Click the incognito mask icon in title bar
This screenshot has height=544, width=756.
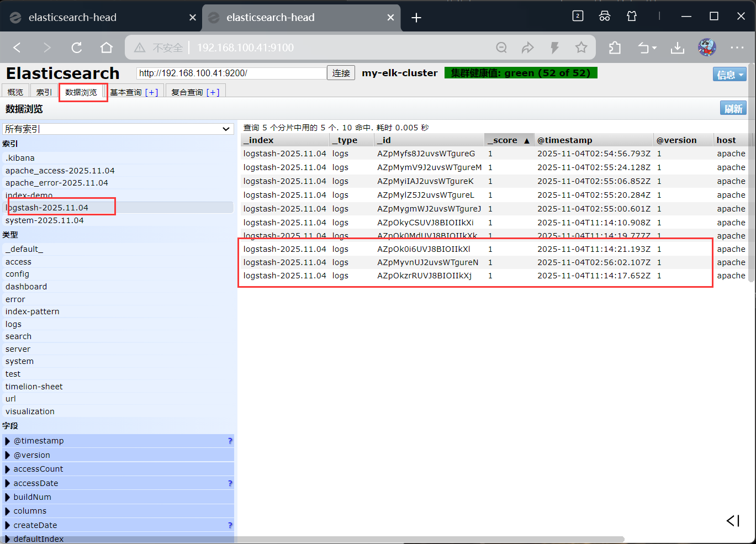point(605,16)
